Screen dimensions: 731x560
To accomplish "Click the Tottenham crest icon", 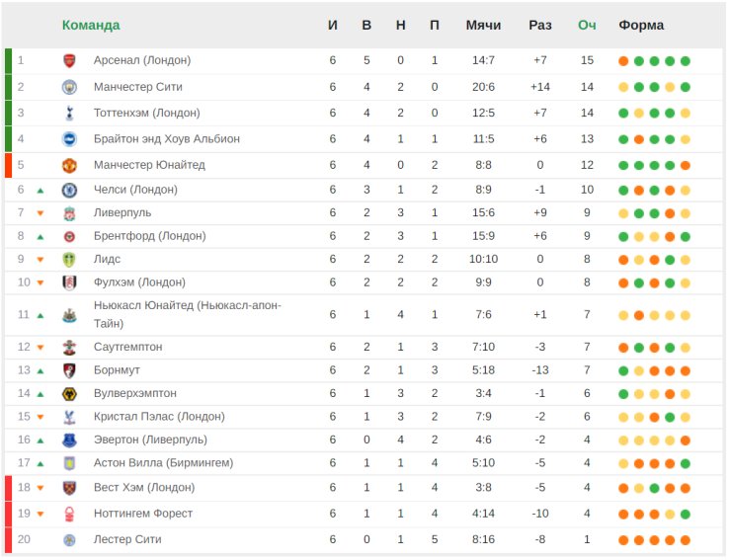I will (69, 114).
